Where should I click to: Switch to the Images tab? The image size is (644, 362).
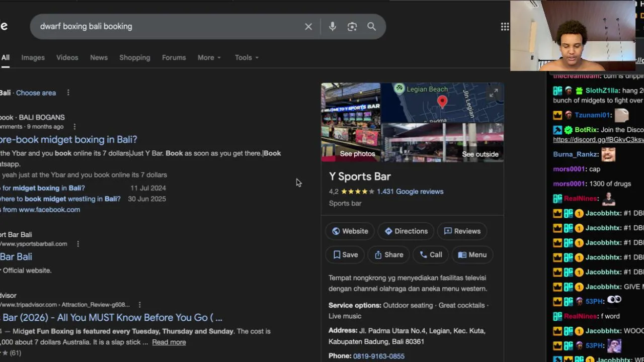point(33,58)
